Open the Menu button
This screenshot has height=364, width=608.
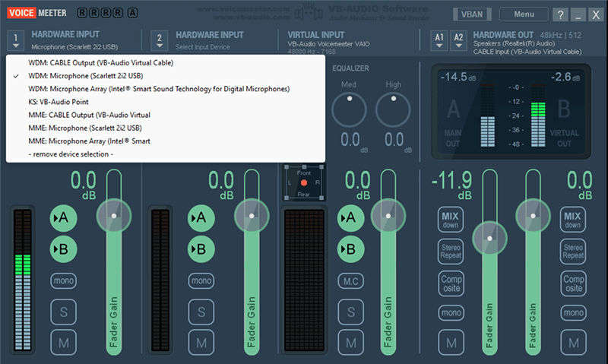(524, 14)
